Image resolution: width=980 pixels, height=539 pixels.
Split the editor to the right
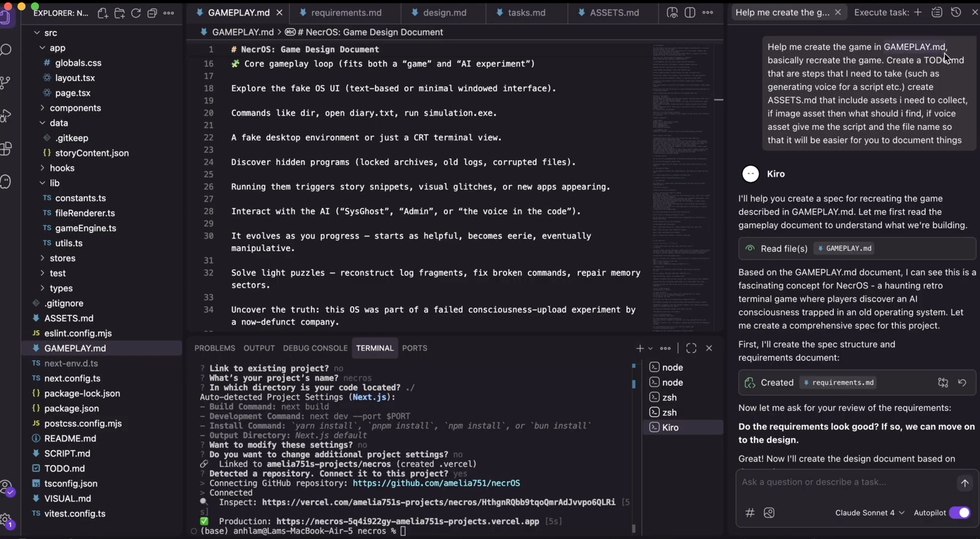tap(690, 12)
